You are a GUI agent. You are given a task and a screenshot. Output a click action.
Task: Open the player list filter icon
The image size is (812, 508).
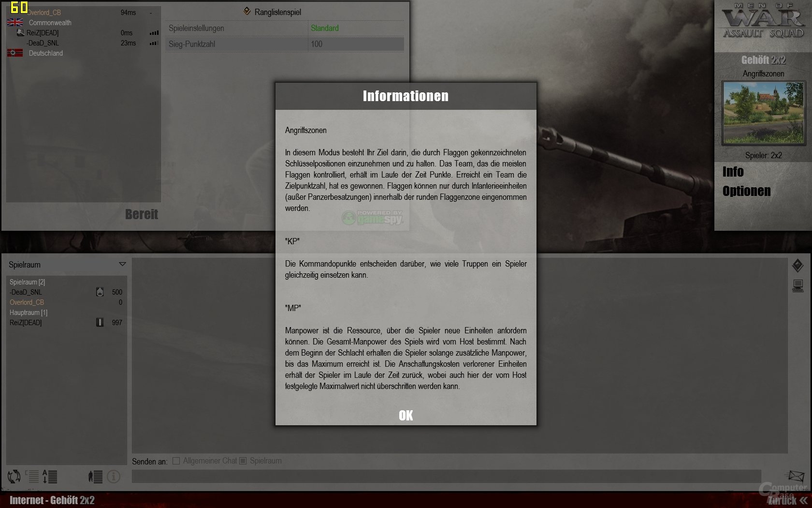coord(95,477)
